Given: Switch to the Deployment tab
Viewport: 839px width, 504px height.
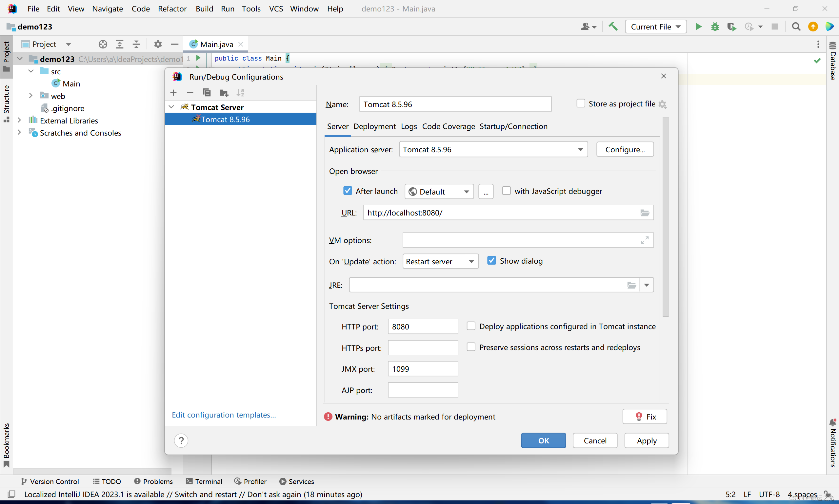Looking at the screenshot, I should point(374,126).
